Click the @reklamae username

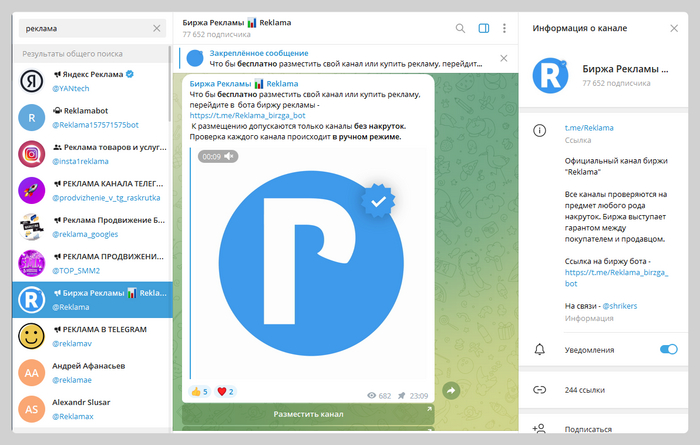(72, 380)
